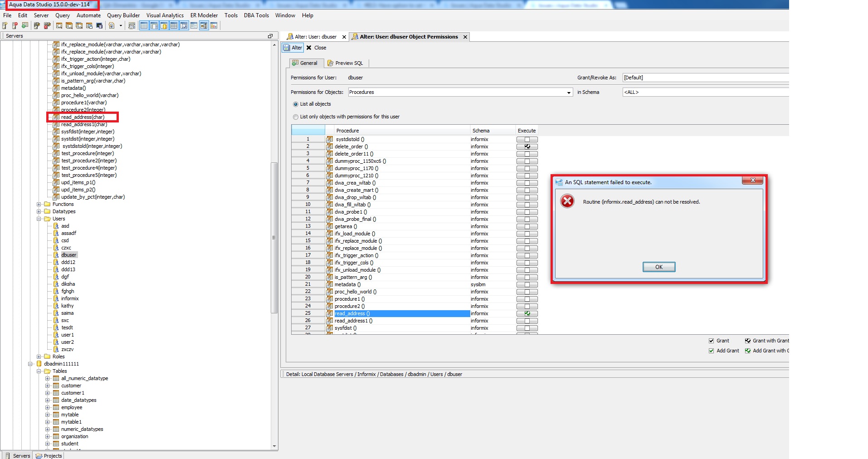Toggle Execute checkbox for read_address row 25
Image resolution: width=868 pixels, height=459 pixels.
pos(527,313)
